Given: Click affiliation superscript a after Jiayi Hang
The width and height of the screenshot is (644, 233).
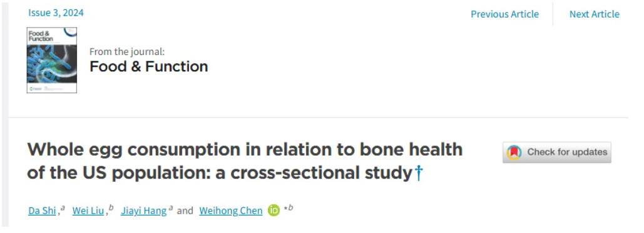Looking at the screenshot, I should (170, 209).
